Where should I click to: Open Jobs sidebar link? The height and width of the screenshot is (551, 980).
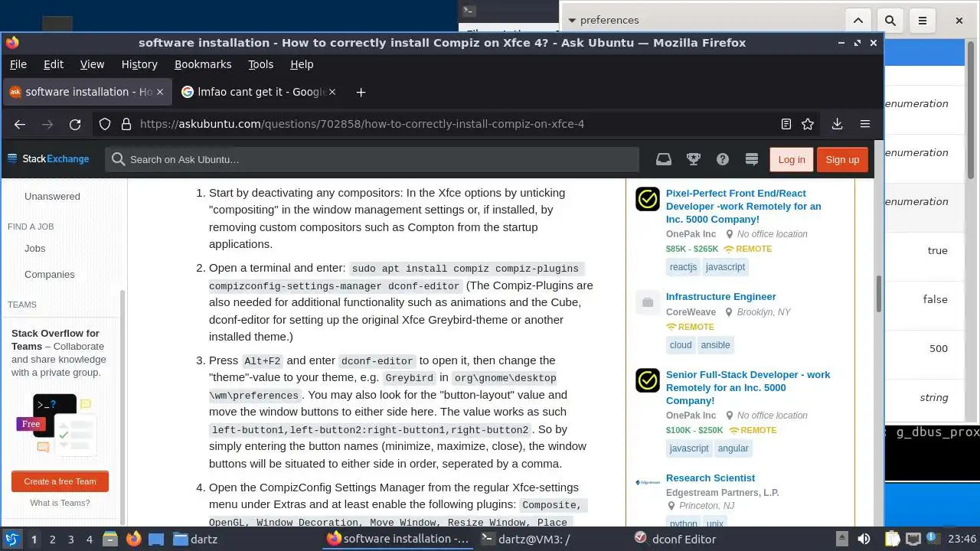click(x=34, y=248)
